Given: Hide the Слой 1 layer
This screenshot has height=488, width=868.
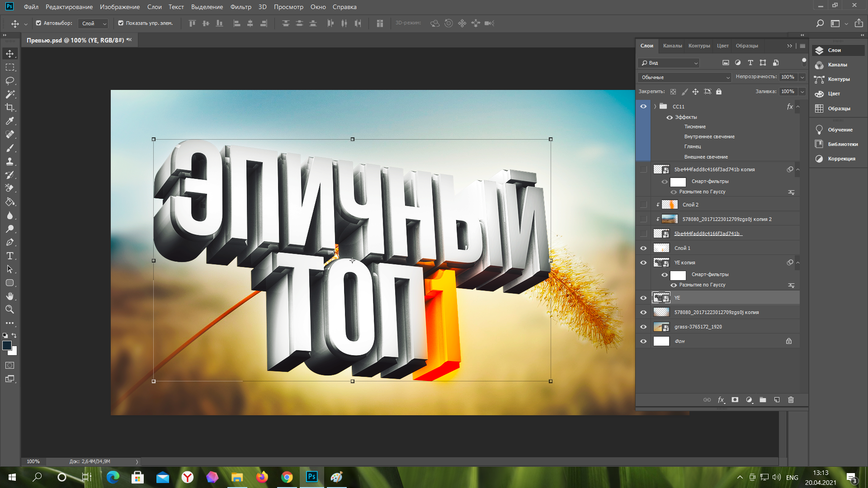Looking at the screenshot, I should [x=643, y=248].
